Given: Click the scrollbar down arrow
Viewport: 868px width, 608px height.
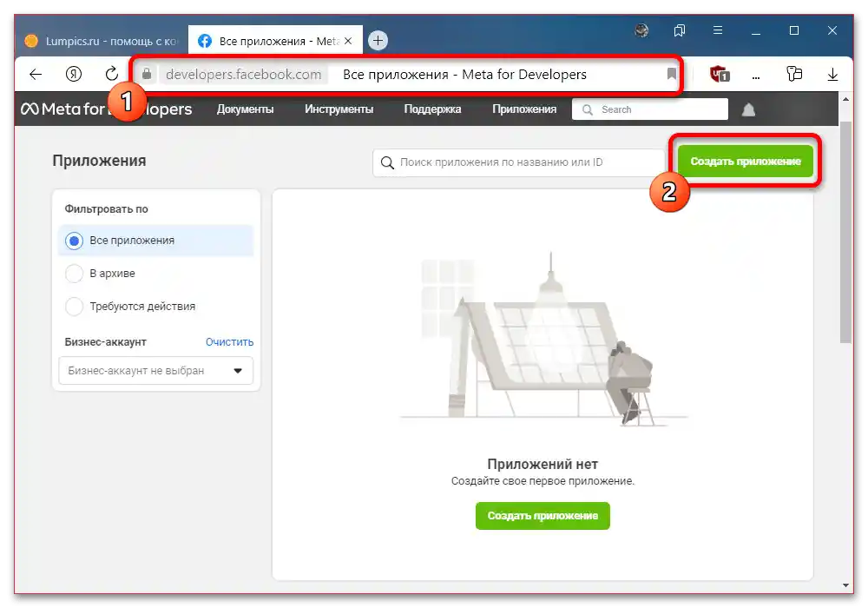Looking at the screenshot, I should click(x=845, y=585).
